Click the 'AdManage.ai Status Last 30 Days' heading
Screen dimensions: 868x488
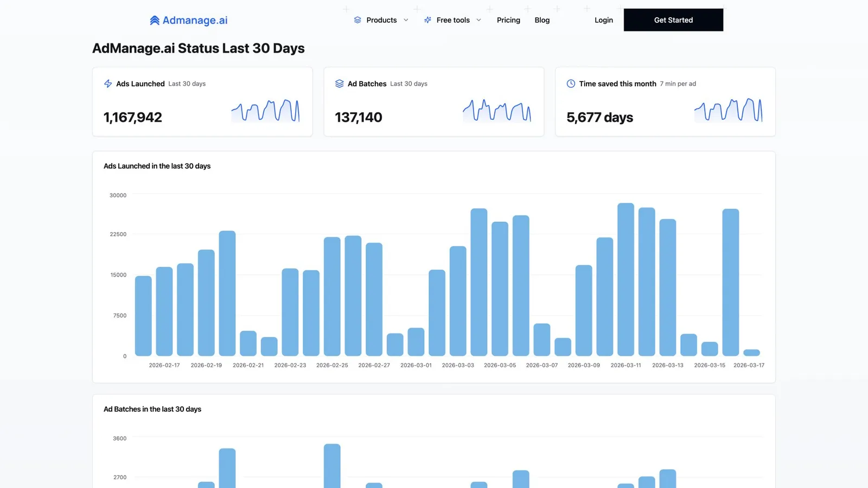tap(199, 48)
